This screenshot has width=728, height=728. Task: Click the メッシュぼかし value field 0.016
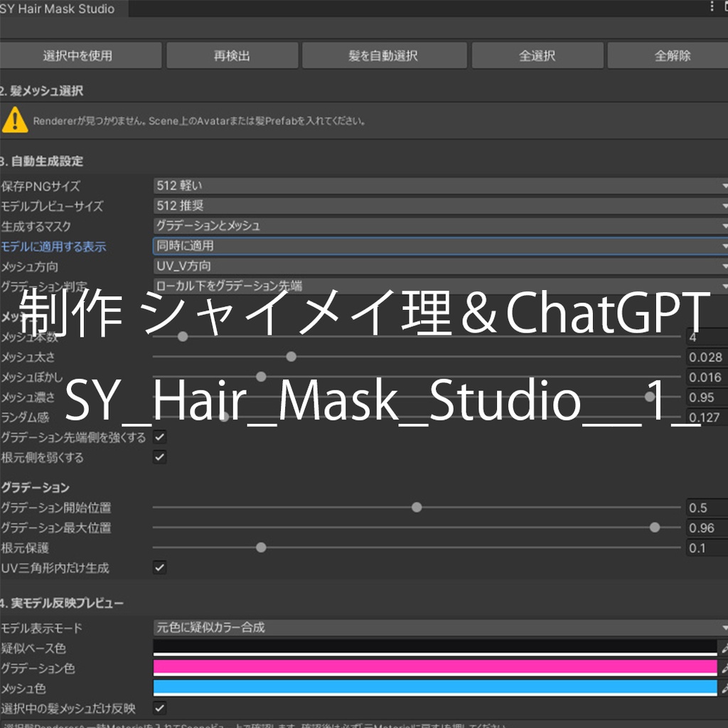click(x=707, y=377)
